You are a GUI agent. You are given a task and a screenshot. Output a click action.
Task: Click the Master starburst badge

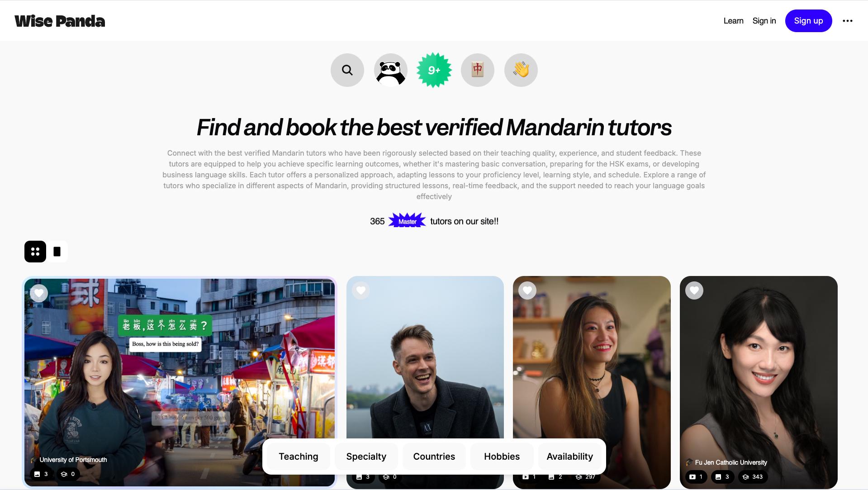[407, 221]
